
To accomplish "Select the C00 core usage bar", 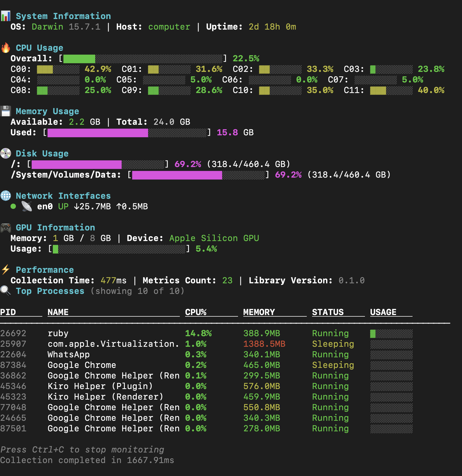I will pos(58,69).
